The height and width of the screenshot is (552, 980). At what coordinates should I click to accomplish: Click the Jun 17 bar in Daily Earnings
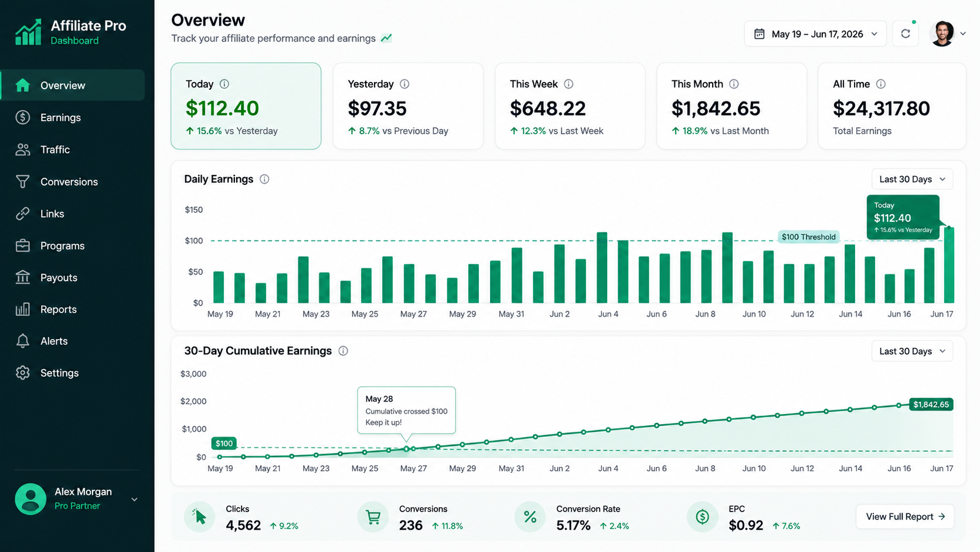coord(949,265)
